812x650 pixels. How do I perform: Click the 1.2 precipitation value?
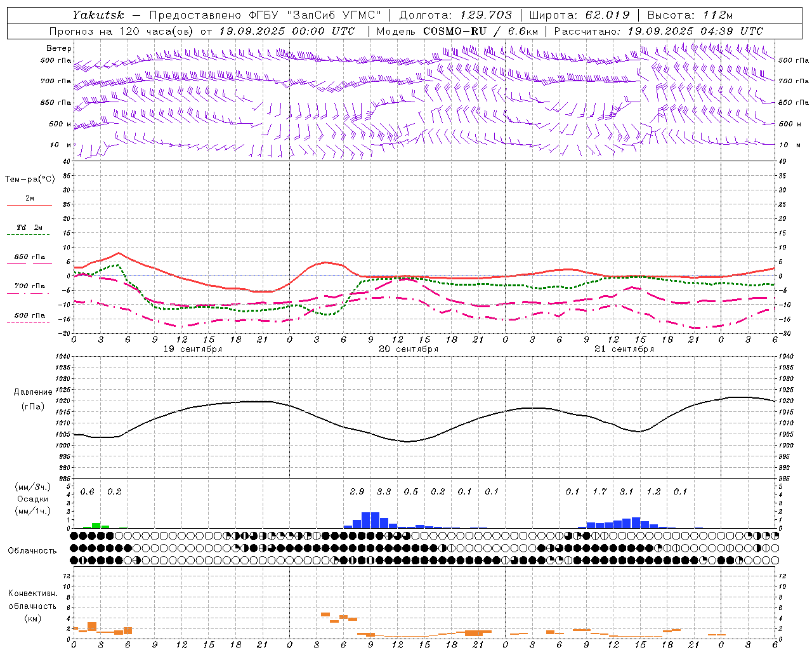coord(653,492)
